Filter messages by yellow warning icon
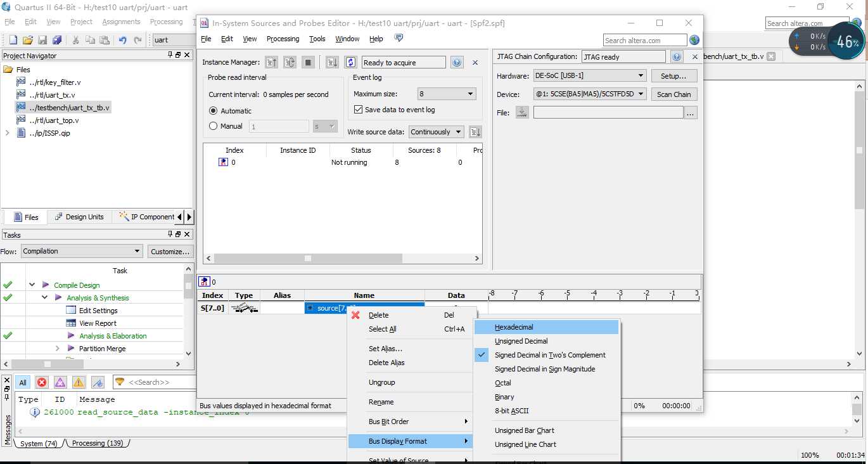The width and height of the screenshot is (868, 464). [x=79, y=382]
